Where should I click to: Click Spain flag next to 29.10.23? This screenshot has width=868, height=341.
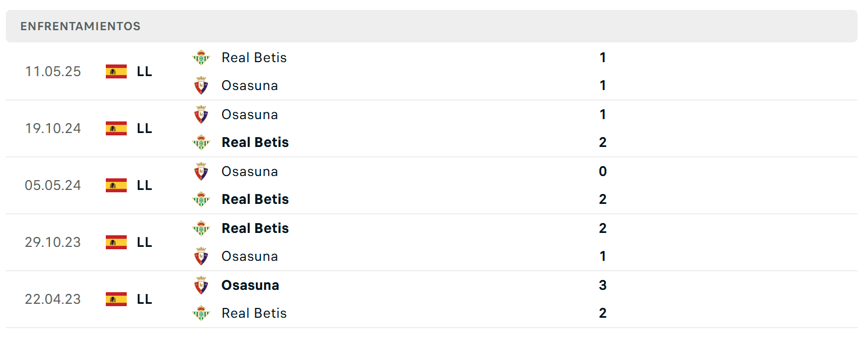116,242
